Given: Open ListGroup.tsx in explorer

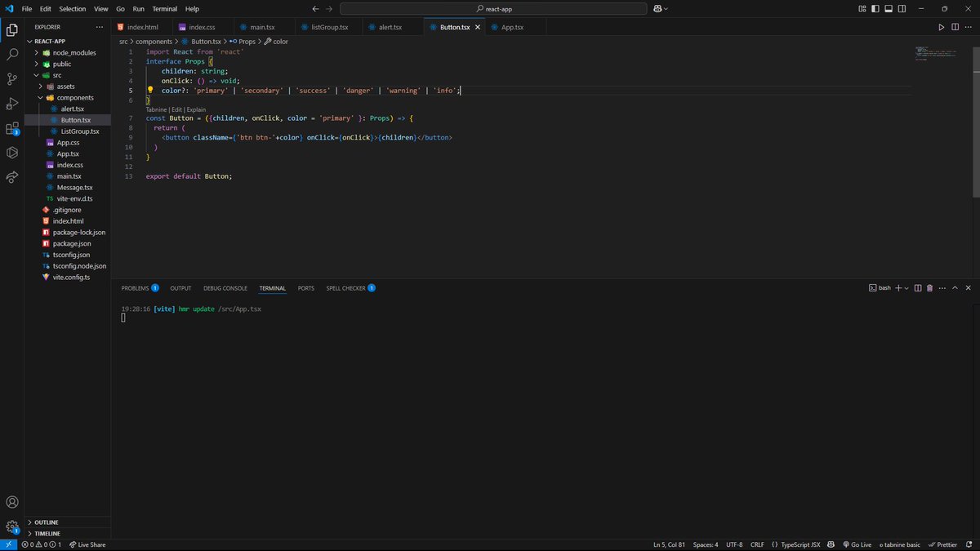Looking at the screenshot, I should pyautogui.click(x=79, y=131).
